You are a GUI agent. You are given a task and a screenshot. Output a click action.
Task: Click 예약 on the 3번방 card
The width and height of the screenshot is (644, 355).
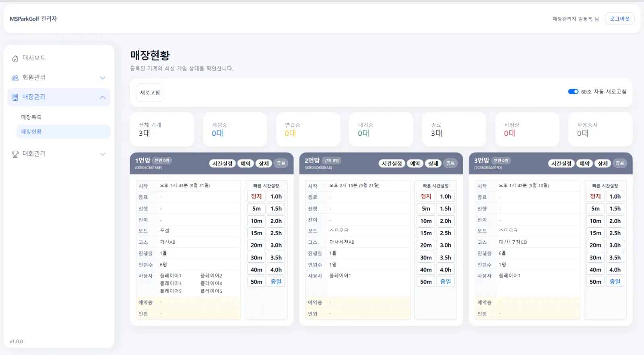[x=584, y=163]
